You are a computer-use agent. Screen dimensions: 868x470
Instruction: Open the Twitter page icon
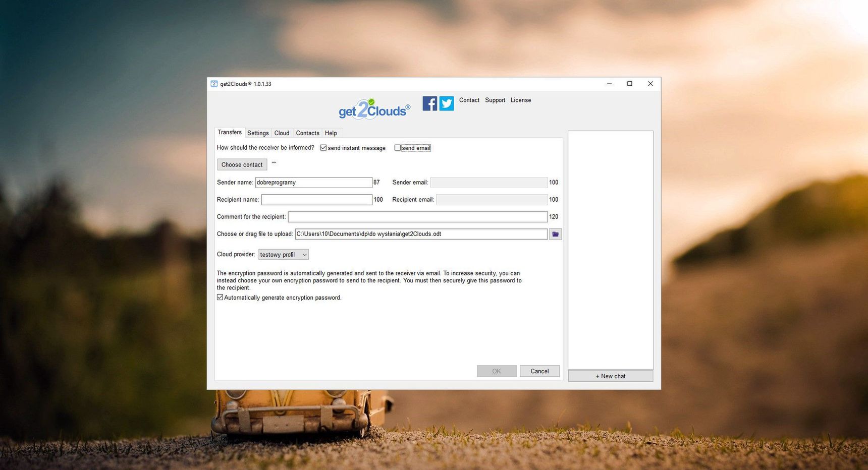pyautogui.click(x=447, y=103)
